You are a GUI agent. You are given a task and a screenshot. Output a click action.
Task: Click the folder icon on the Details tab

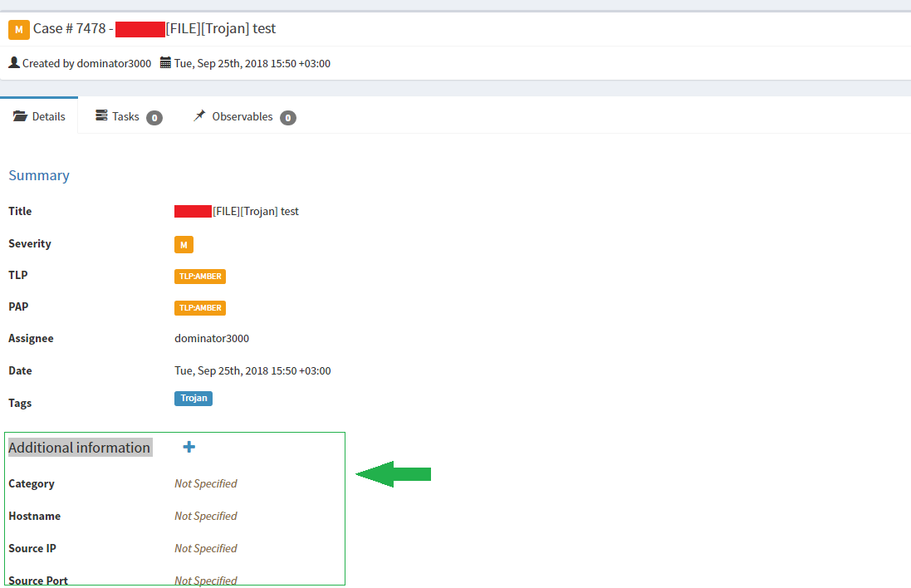coord(20,116)
